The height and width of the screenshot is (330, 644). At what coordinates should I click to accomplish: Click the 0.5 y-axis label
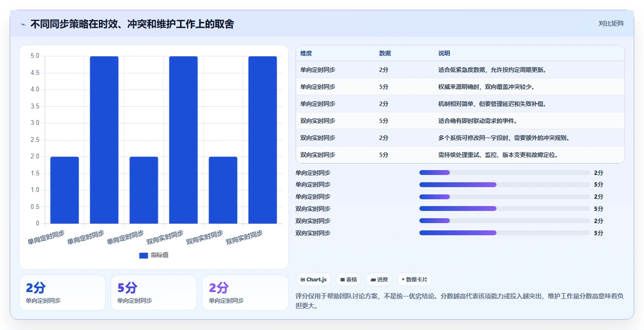(x=35, y=207)
